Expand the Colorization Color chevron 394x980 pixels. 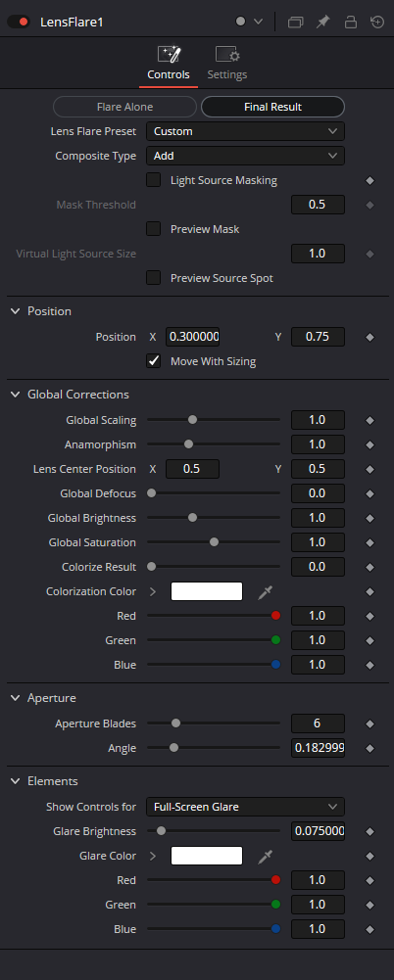[x=154, y=591]
